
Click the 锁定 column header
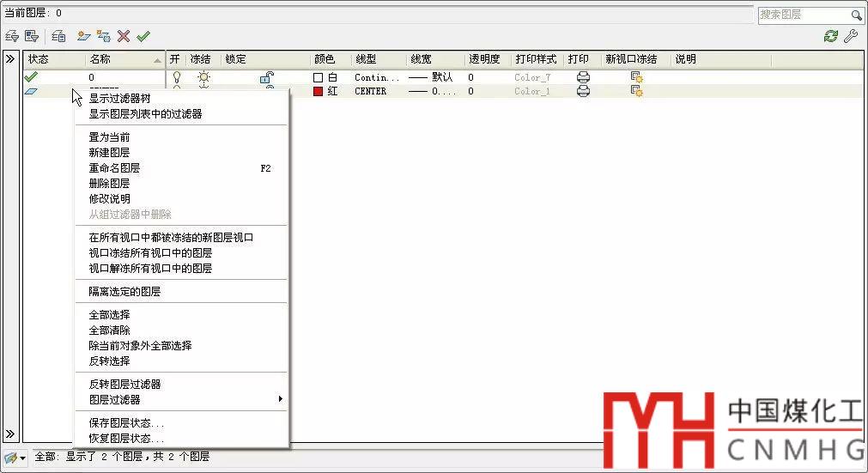tap(265, 59)
